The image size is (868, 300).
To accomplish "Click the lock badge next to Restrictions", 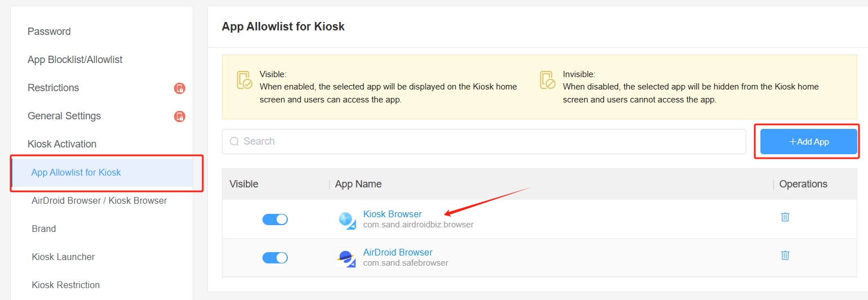I will [x=179, y=88].
